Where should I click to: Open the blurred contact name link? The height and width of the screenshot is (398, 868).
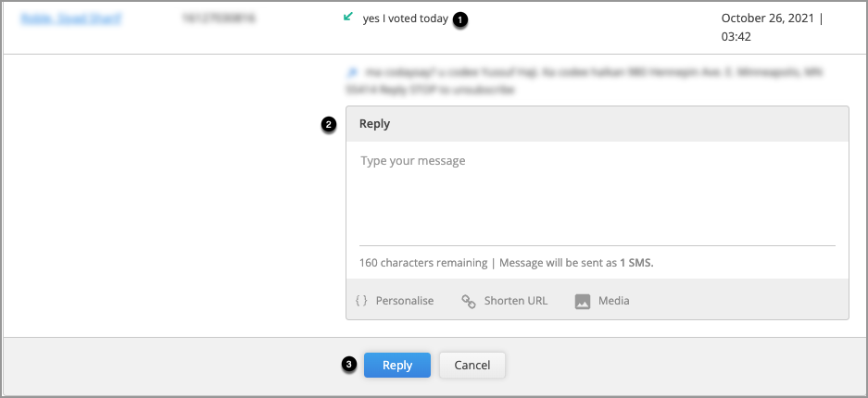70,19
